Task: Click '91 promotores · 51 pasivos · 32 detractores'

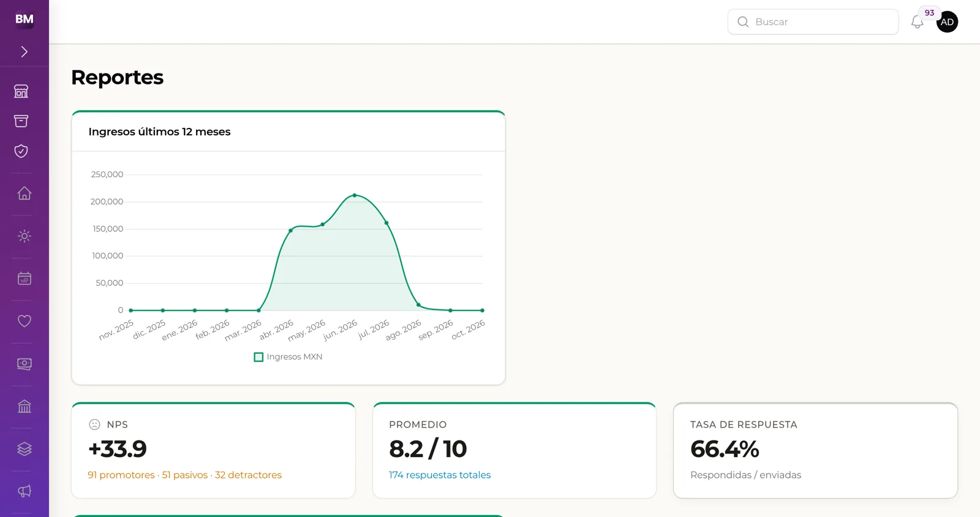Action: [x=185, y=475]
